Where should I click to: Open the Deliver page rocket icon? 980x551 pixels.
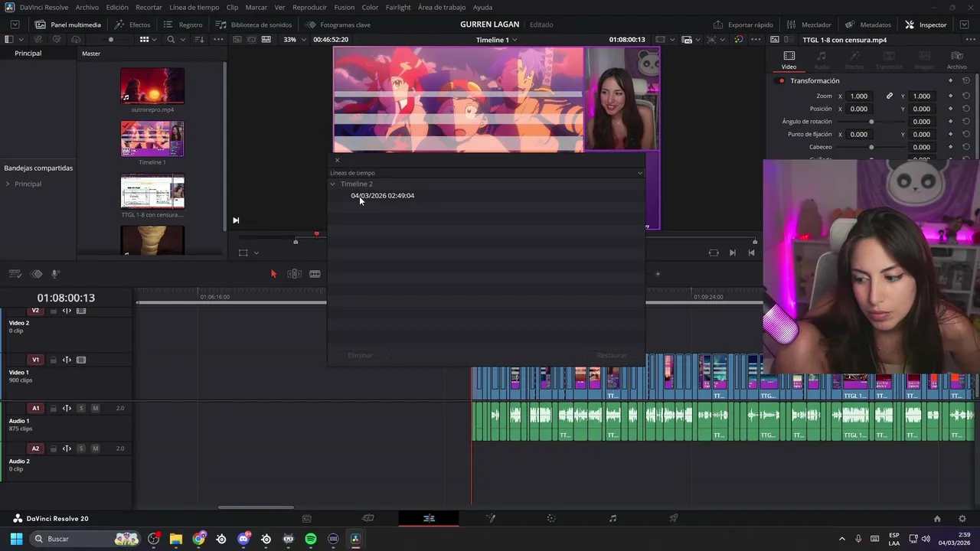pos(674,518)
